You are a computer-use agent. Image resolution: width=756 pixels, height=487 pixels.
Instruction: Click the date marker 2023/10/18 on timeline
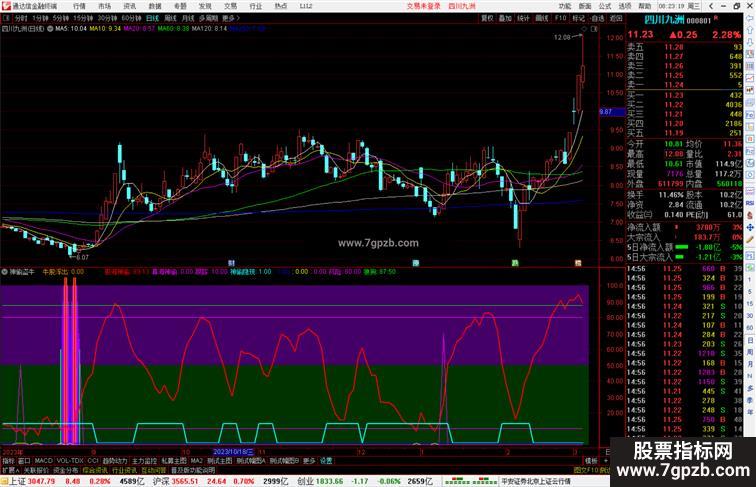pos(233,452)
